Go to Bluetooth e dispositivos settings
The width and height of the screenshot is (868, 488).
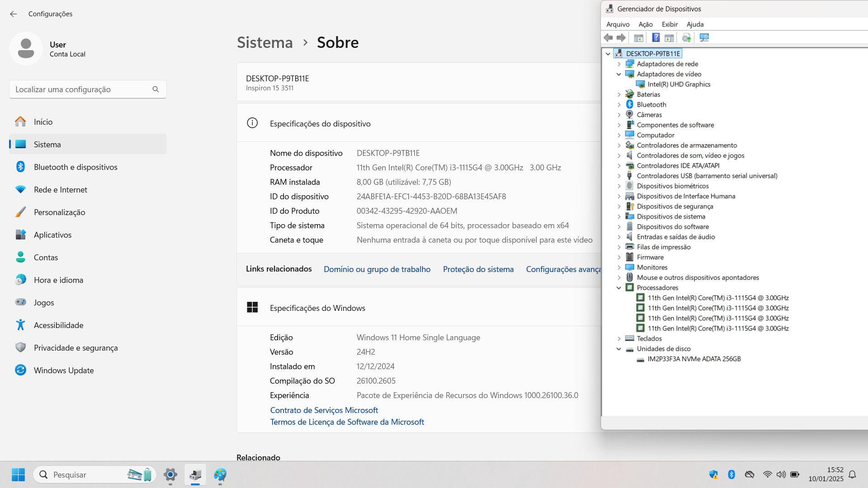click(88, 167)
